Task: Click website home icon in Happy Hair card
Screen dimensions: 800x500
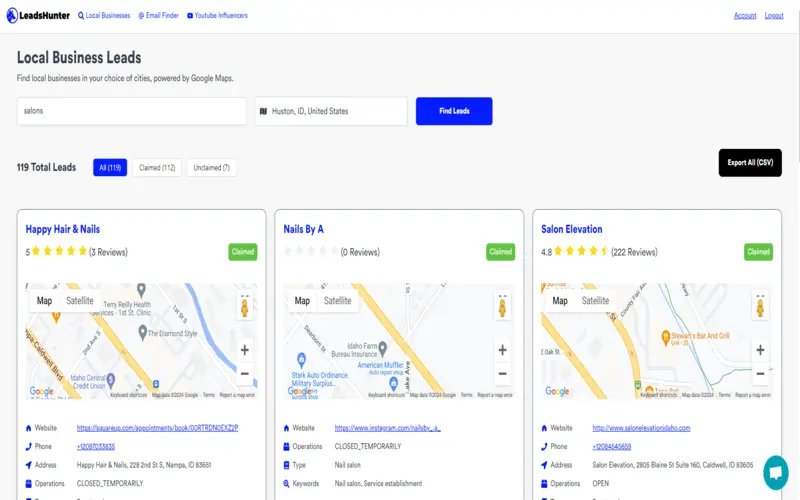Action: [29, 428]
